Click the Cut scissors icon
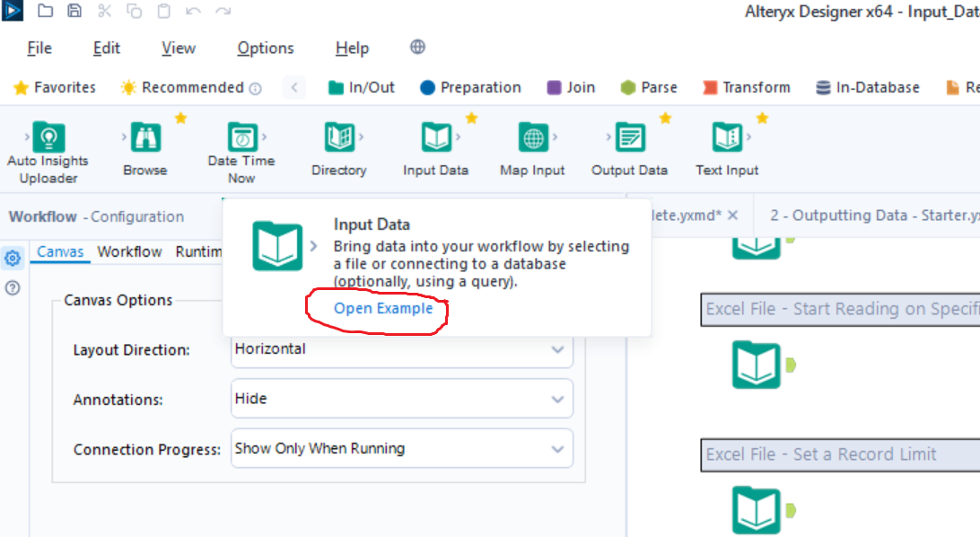This screenshot has height=537, width=980. (x=104, y=11)
